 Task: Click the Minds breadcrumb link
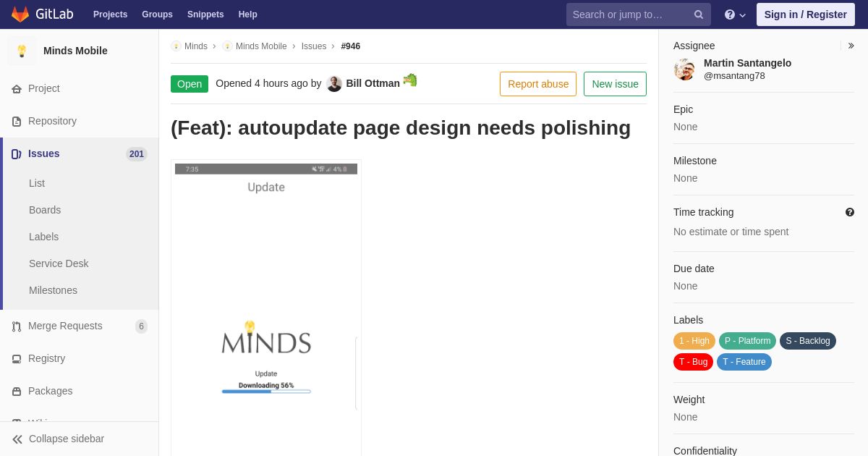pos(196,46)
